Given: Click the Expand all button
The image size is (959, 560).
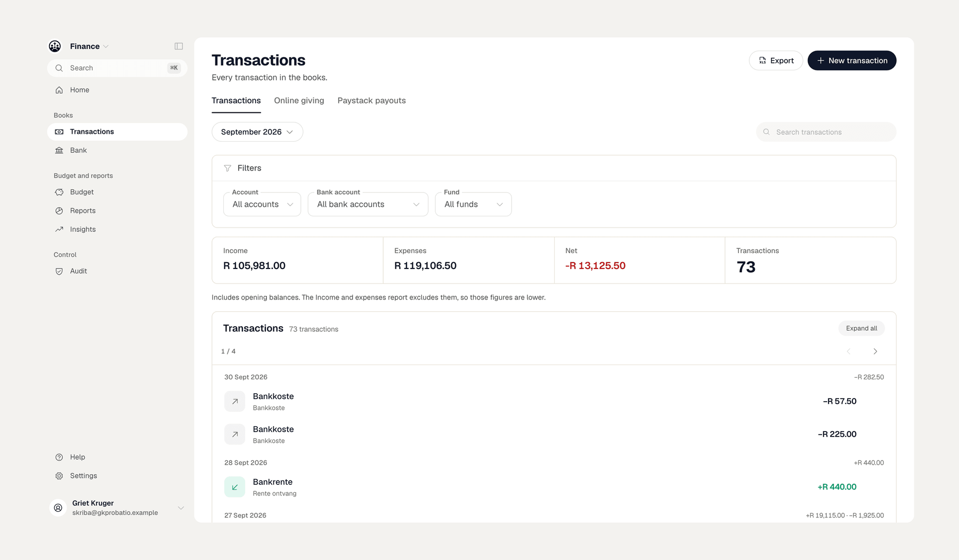Looking at the screenshot, I should (862, 328).
